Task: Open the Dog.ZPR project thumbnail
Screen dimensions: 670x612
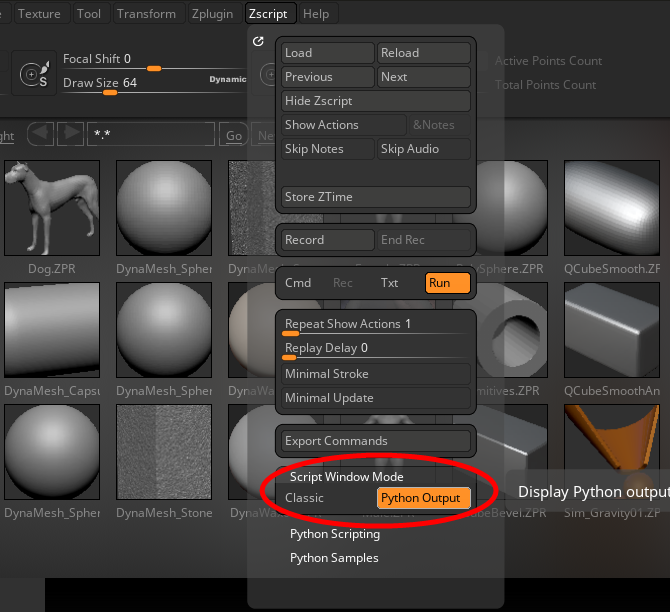Action: [52, 209]
